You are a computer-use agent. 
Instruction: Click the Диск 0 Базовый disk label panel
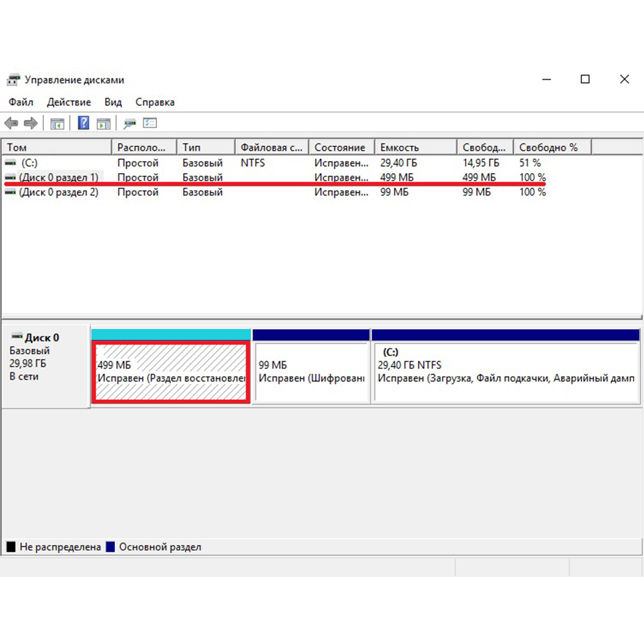[46, 366]
